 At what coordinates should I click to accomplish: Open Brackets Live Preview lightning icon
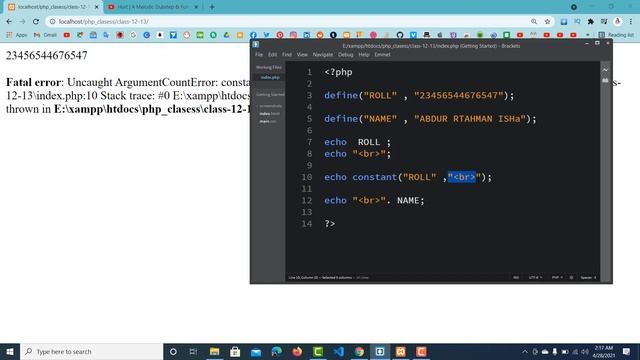[605, 70]
